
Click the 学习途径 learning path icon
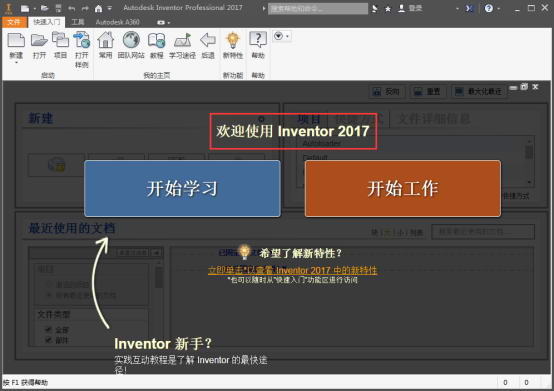[x=182, y=40]
